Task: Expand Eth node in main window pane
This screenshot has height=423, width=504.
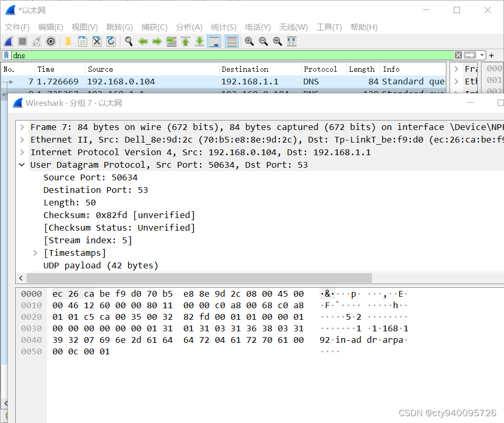Action: click(x=456, y=81)
